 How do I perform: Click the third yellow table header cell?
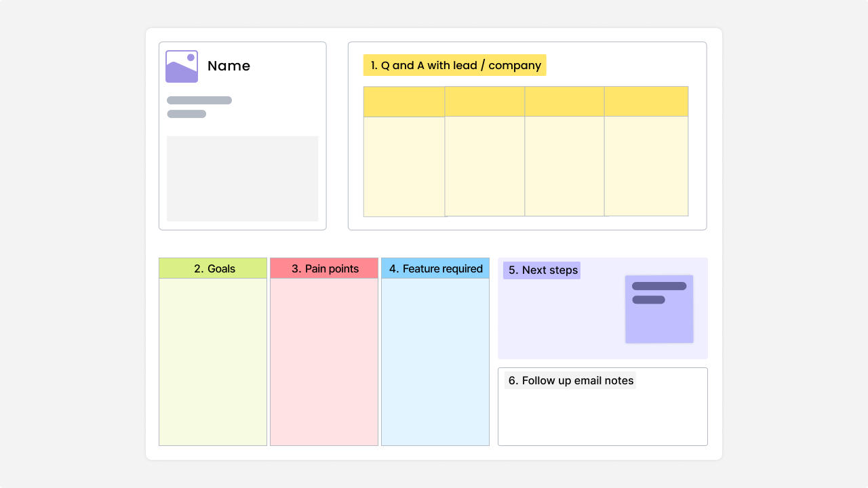[564, 102]
